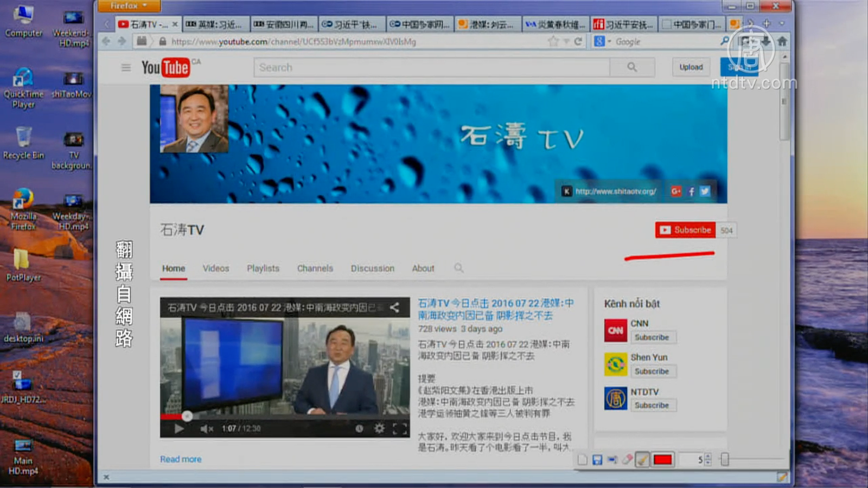868x488 pixels.
Task: Toggle the brush drawing tool
Action: click(x=642, y=460)
